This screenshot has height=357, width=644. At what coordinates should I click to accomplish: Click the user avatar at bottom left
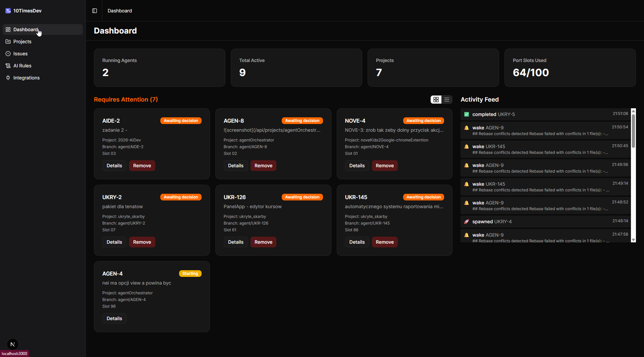pos(12,344)
